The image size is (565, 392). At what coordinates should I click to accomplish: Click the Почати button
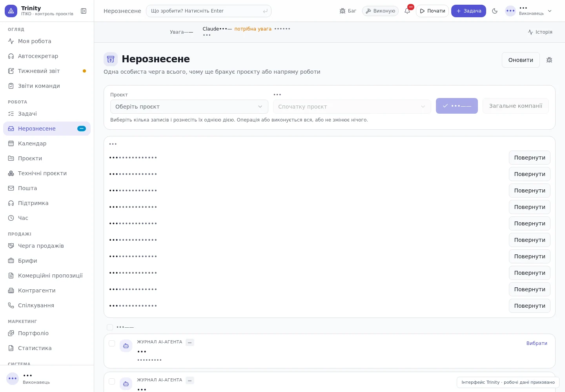432,11
